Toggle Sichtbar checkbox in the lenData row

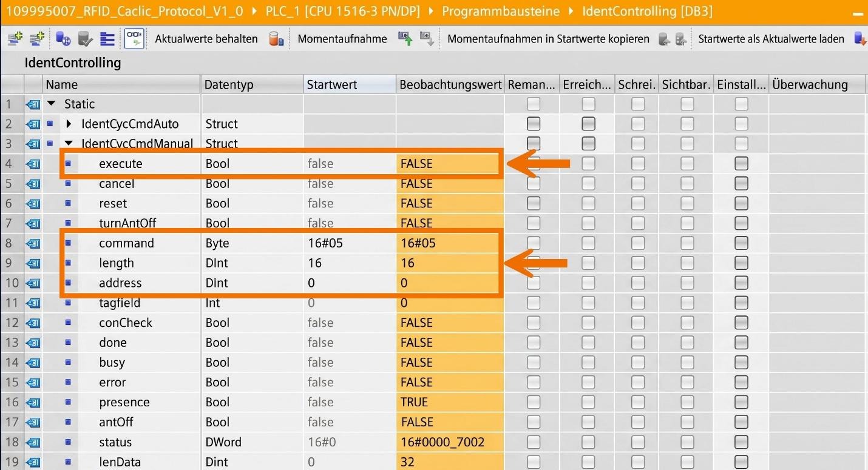(x=687, y=462)
